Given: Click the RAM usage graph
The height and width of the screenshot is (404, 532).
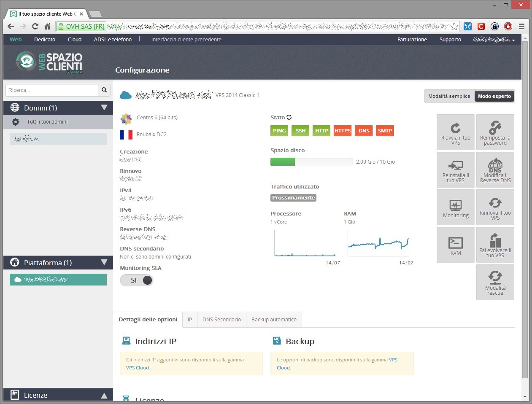Looking at the screenshot, I should click(378, 243).
